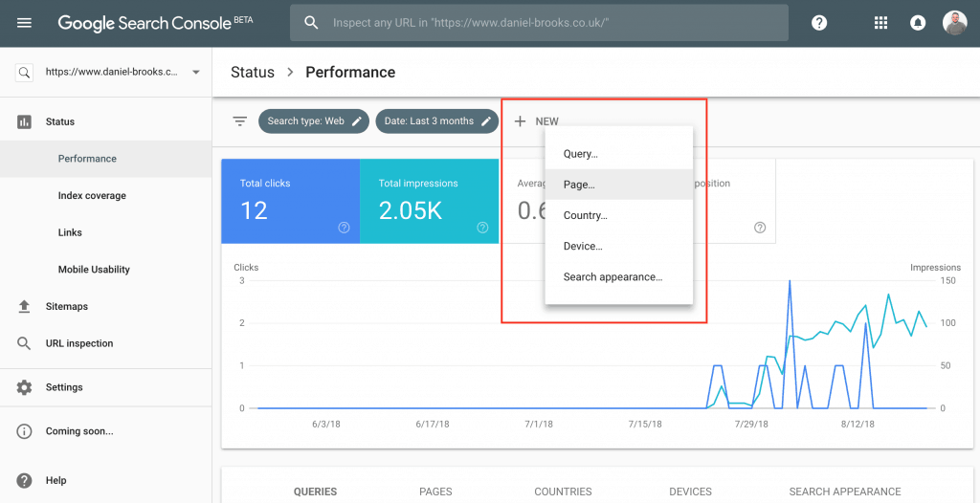Click the Settings gear icon
The height and width of the screenshot is (503, 980).
(x=24, y=387)
